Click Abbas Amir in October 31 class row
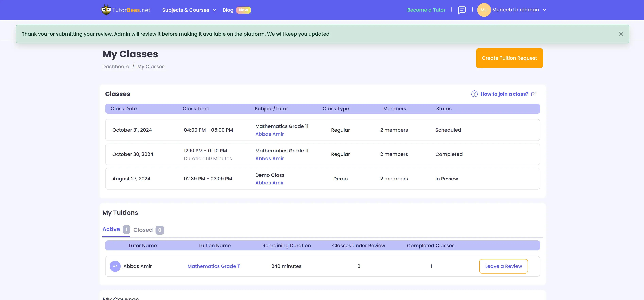The height and width of the screenshot is (300, 644). (269, 134)
